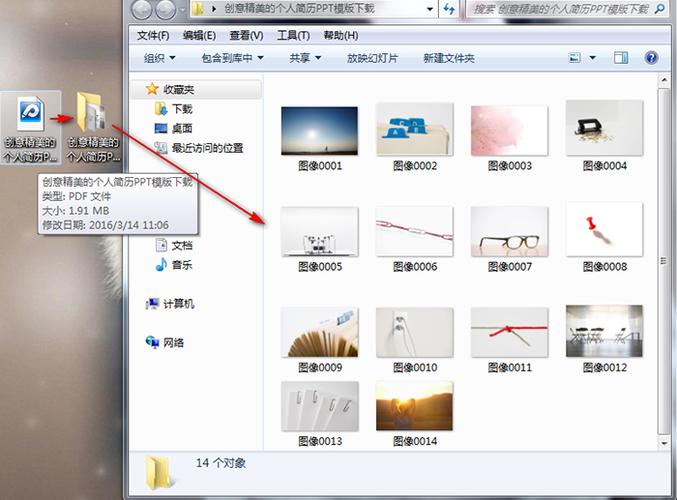The height and width of the screenshot is (500, 677).
Task: Open the address bar history dropdown
Action: pyautogui.click(x=430, y=9)
